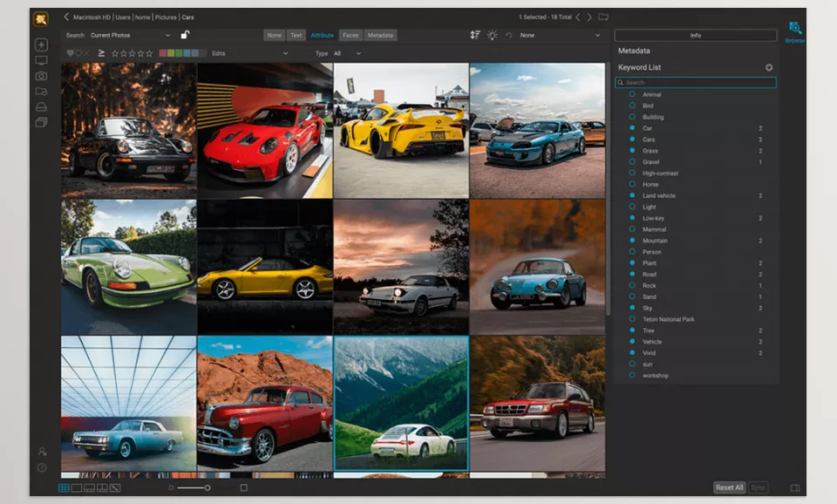This screenshot has width=837, height=504.
Task: Toggle the Car keyword circle
Action: [632, 128]
